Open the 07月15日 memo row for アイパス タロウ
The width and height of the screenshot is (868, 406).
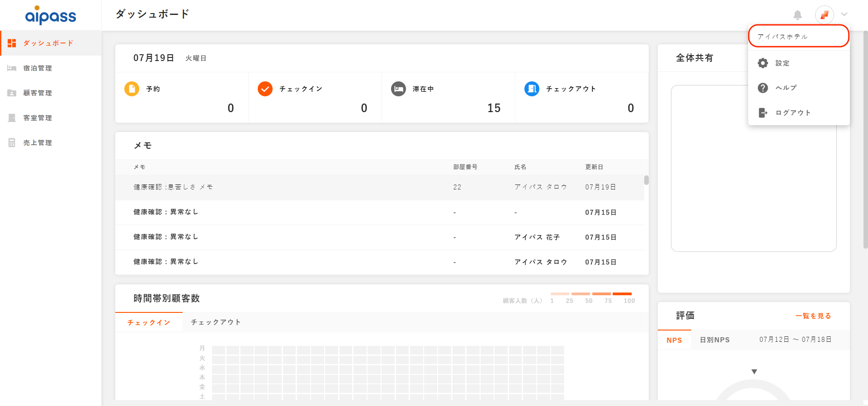[380, 262]
